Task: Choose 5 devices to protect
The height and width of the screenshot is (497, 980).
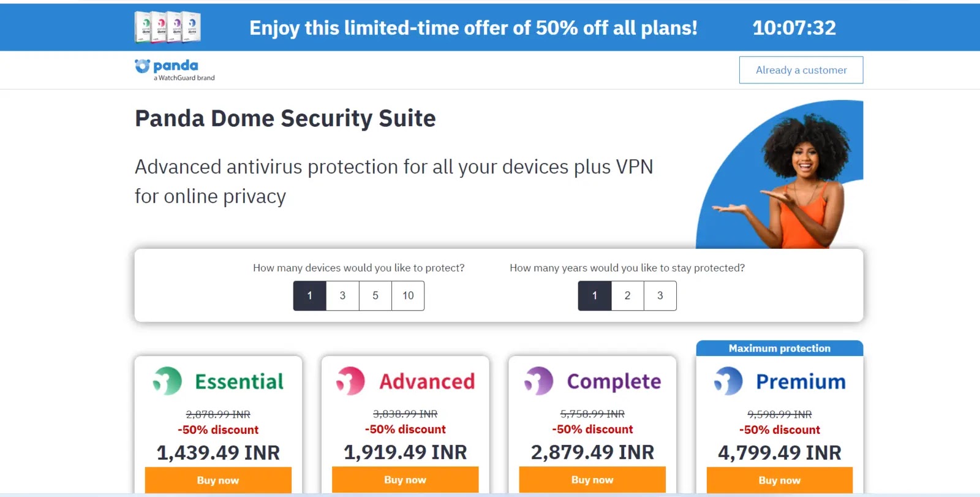Action: (x=375, y=296)
